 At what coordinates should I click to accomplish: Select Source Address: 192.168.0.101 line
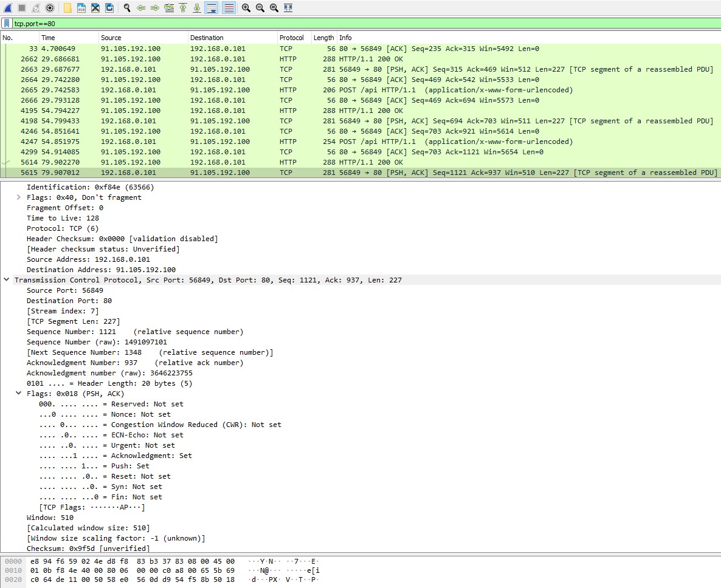(x=88, y=259)
